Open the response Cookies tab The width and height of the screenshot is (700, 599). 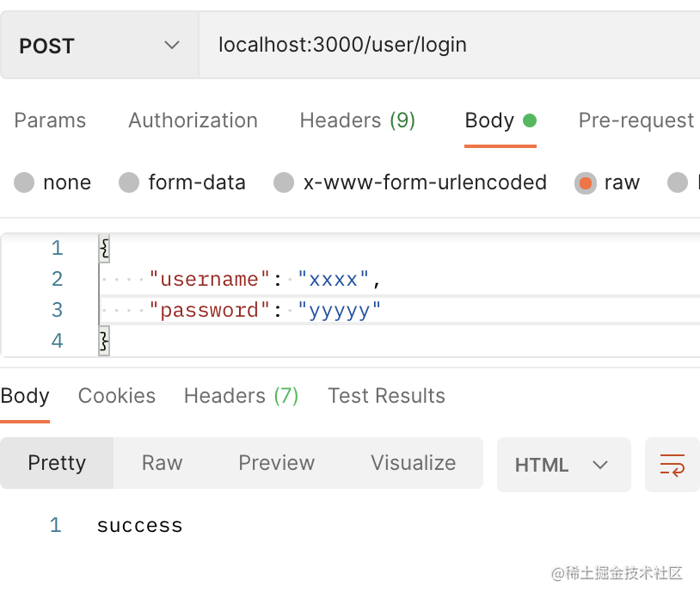click(117, 396)
